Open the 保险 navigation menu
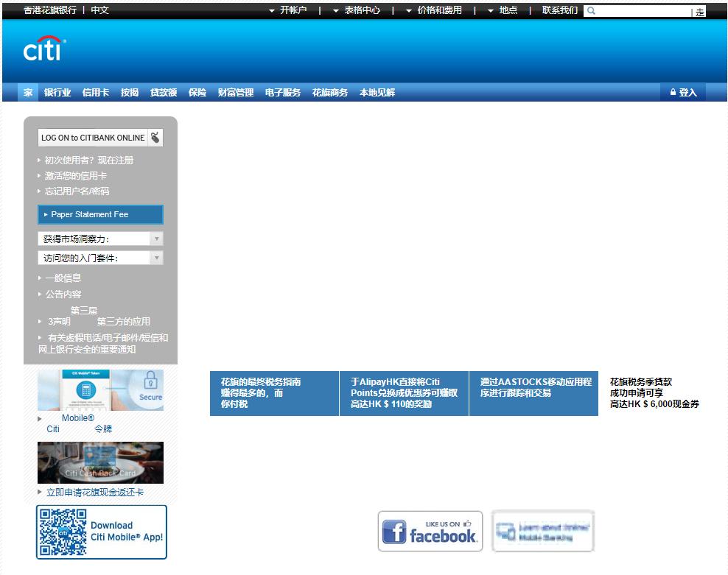Screen dimensions: 728x575 (x=197, y=92)
